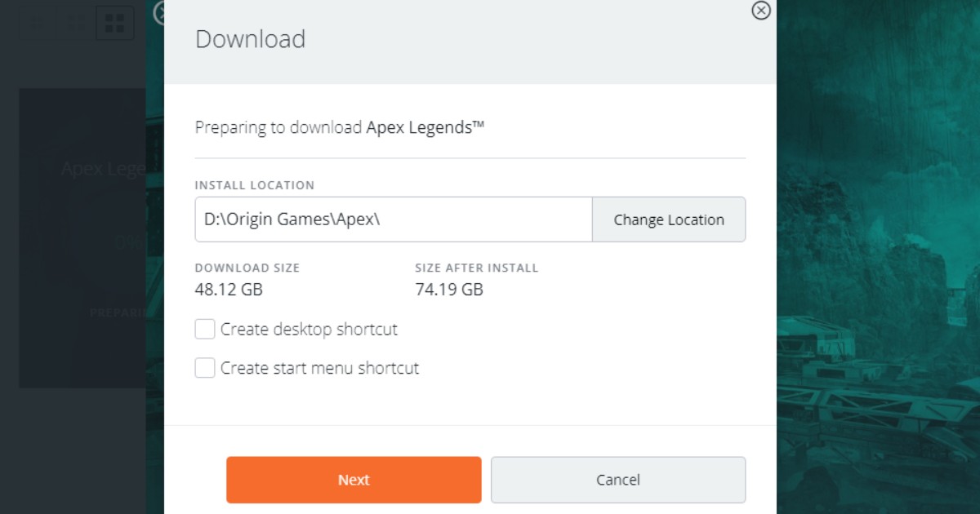
Task: Click the 'Create start menu shortcut' label text
Action: coord(319,369)
